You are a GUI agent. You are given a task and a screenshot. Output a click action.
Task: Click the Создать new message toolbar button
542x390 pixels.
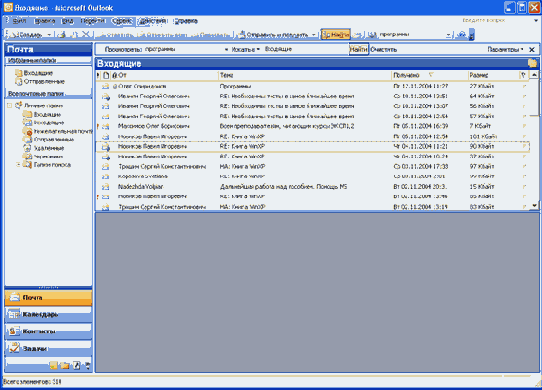(x=27, y=35)
